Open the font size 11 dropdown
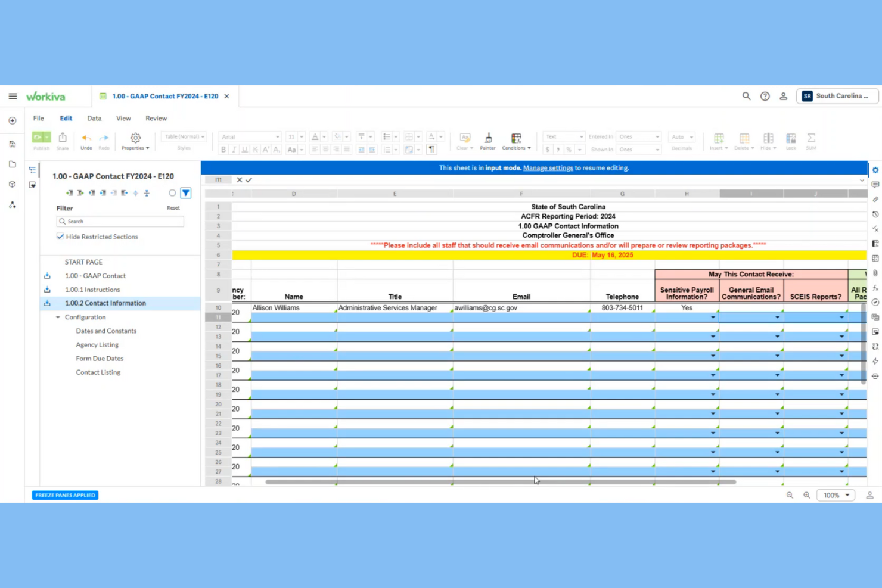Screen dimensions: 882x588 pos(295,137)
